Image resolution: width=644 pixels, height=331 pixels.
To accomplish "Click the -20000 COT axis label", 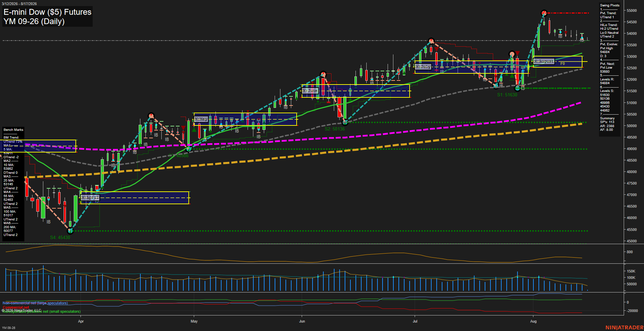I will point(632,311).
